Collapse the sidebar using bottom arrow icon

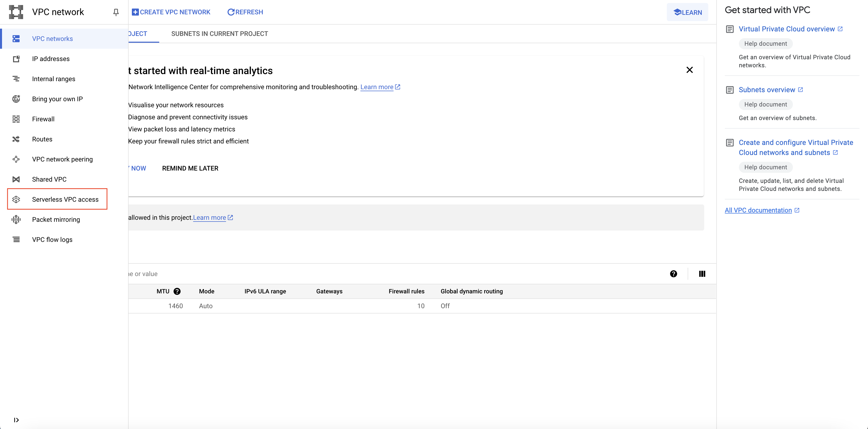16,420
